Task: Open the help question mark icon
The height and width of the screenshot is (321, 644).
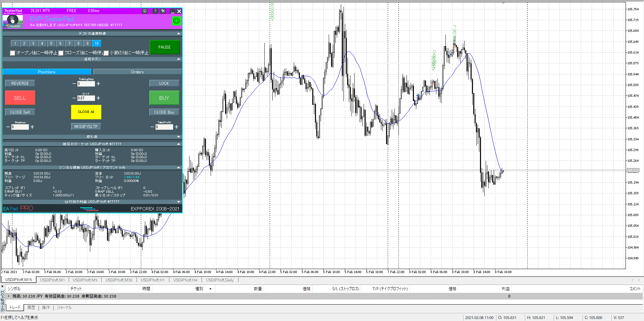Action: coord(155,11)
